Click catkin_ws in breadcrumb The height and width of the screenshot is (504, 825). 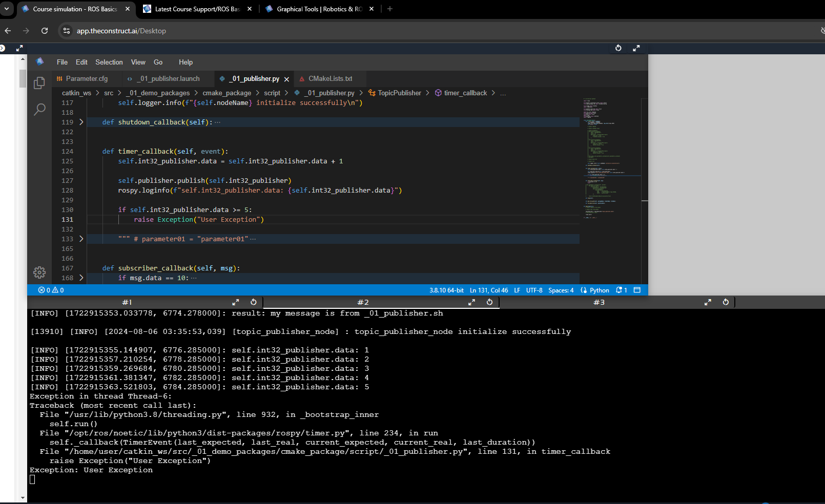[76, 93]
